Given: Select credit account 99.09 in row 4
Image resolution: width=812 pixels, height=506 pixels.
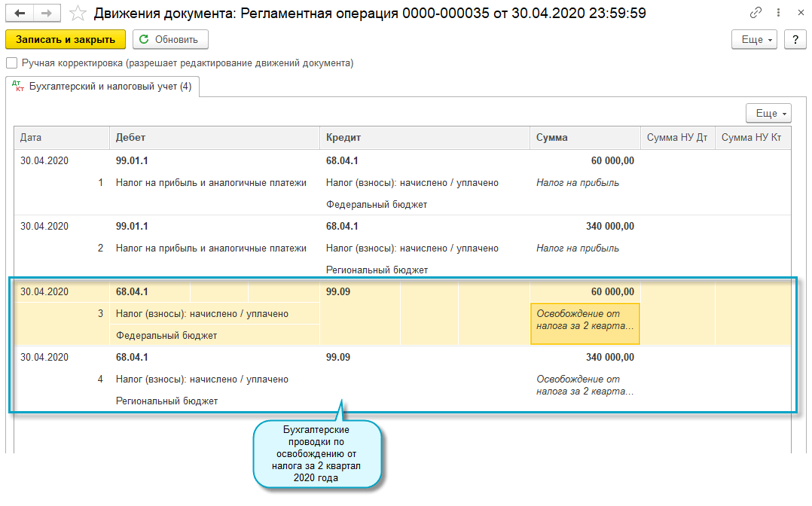Looking at the screenshot, I should click(338, 358).
